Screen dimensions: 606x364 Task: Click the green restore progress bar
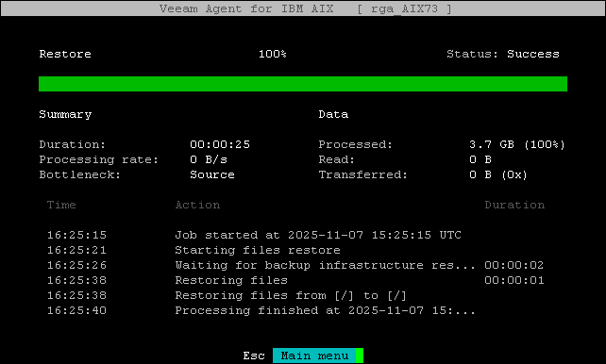click(x=303, y=84)
